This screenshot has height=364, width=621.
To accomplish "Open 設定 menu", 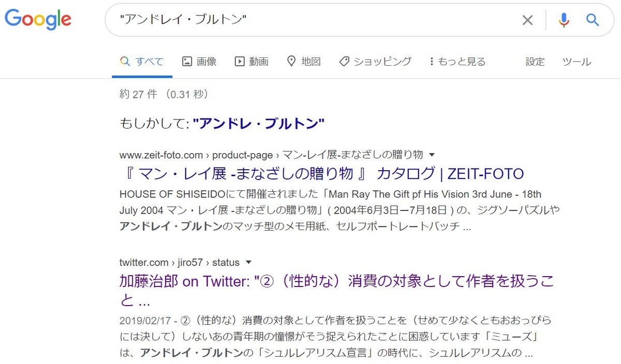I will (x=535, y=62).
